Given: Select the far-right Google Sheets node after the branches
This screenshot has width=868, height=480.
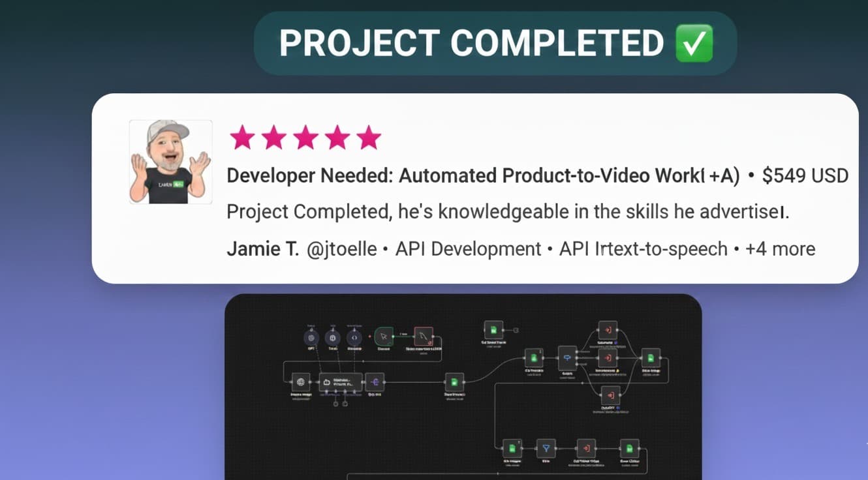Looking at the screenshot, I should [650, 358].
